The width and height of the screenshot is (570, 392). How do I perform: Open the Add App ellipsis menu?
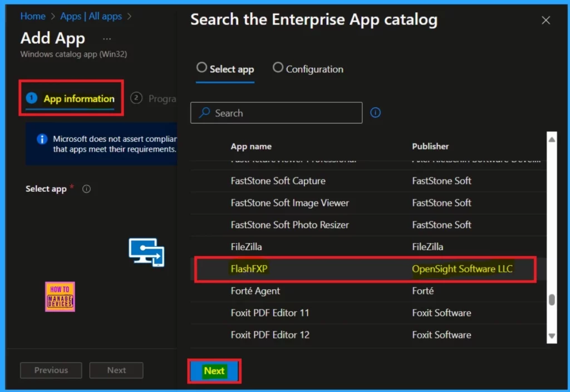click(x=107, y=39)
